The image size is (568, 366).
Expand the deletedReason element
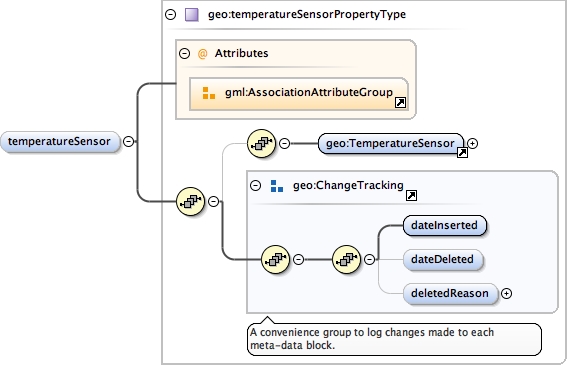point(506,294)
